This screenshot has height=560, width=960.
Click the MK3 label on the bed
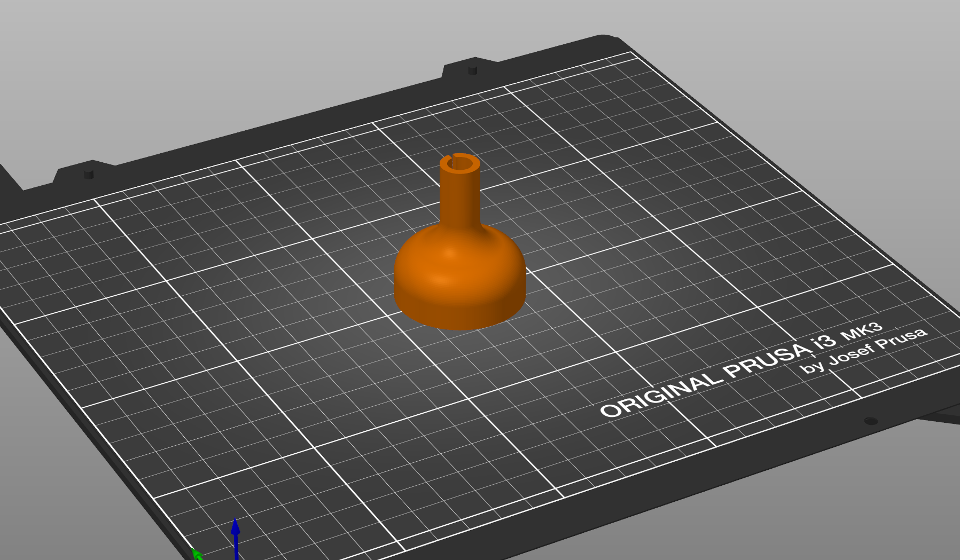tap(861, 331)
